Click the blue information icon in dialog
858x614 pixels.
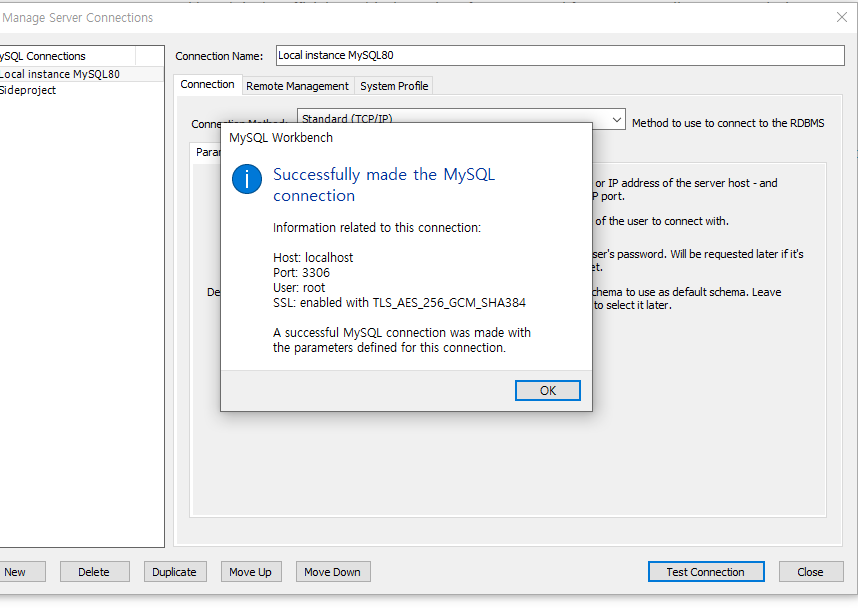(x=247, y=179)
